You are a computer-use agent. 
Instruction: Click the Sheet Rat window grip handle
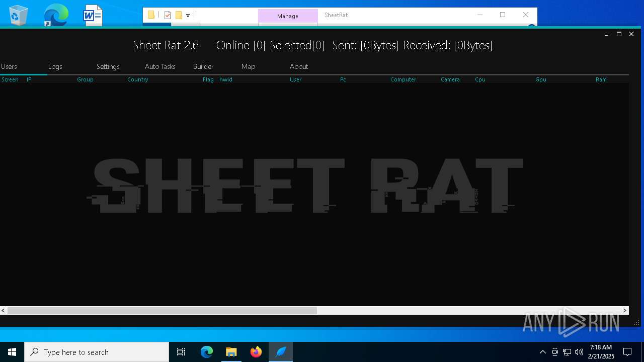pos(636,323)
